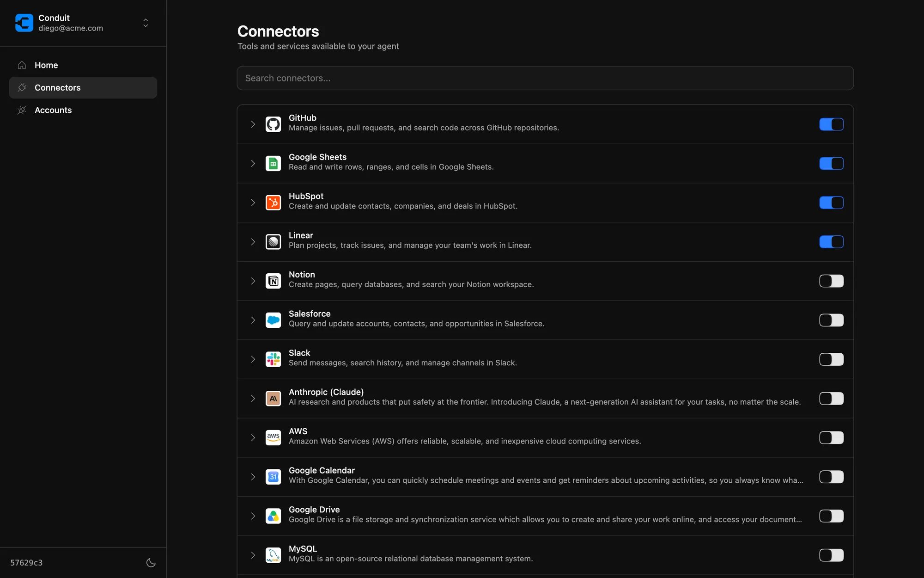This screenshot has height=578, width=924.
Task: Click the Linear logo icon
Action: coord(273,242)
